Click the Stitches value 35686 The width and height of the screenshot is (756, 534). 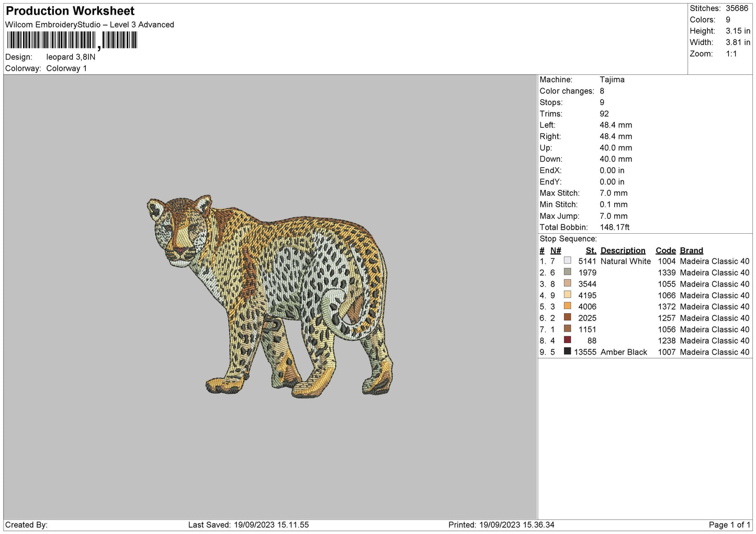(x=737, y=8)
